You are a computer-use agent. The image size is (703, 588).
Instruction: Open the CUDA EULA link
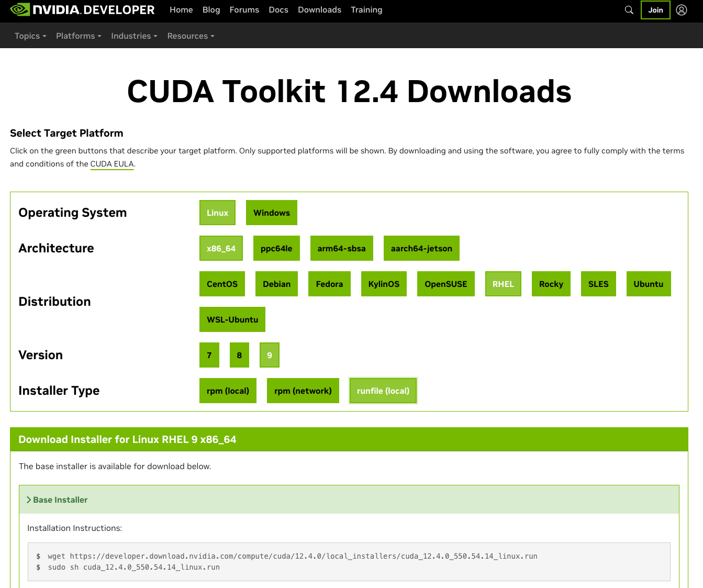[x=112, y=164]
